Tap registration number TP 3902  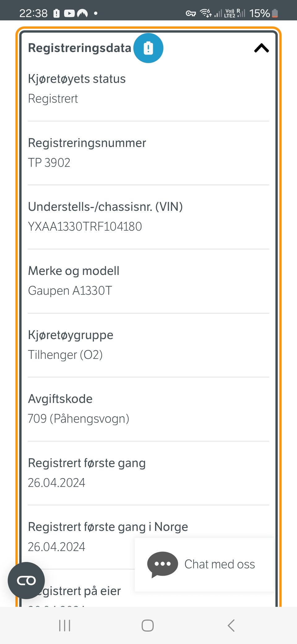click(x=49, y=163)
